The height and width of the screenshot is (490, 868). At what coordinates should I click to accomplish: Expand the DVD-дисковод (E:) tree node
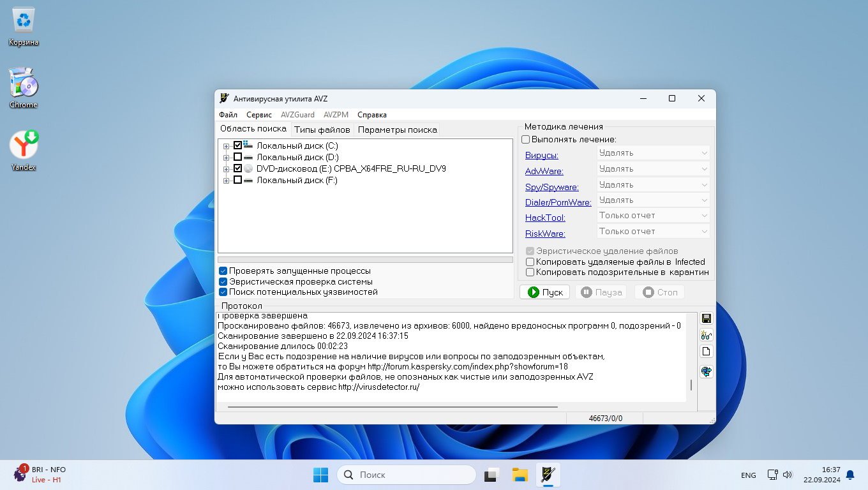pos(226,169)
